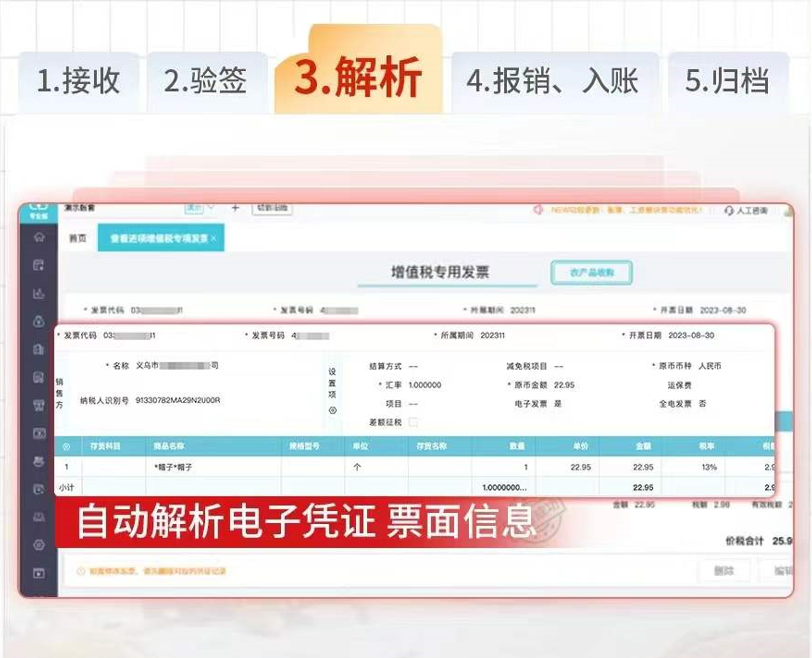
Task: Click the home icon in left sidebar
Action: [x=38, y=237]
